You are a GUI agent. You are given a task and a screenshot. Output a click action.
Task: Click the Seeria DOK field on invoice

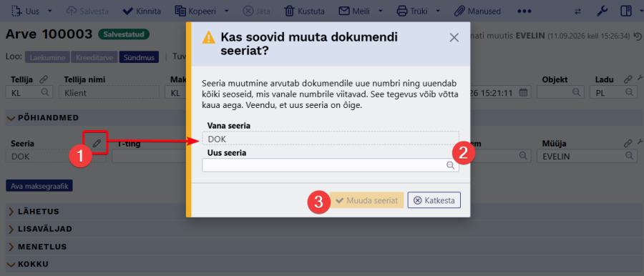[x=55, y=157]
